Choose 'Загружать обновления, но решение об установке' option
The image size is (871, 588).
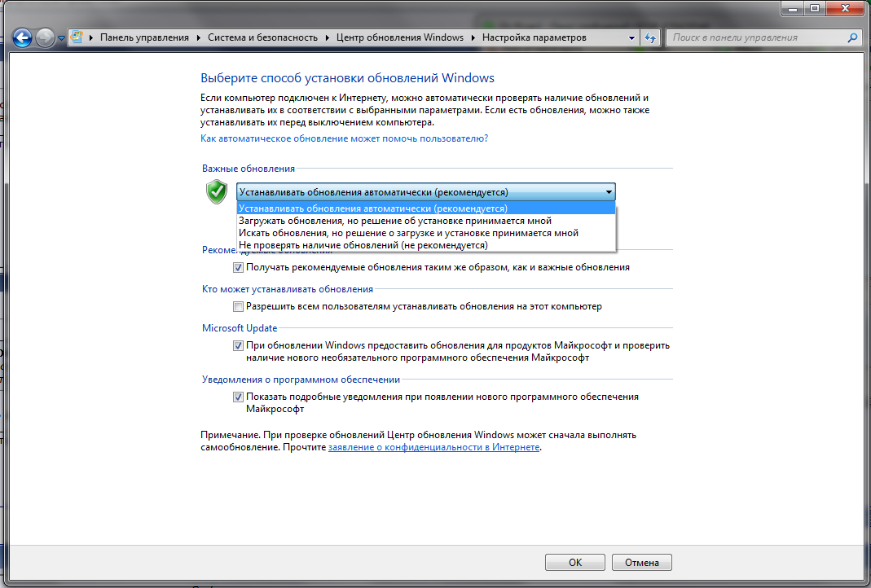394,221
